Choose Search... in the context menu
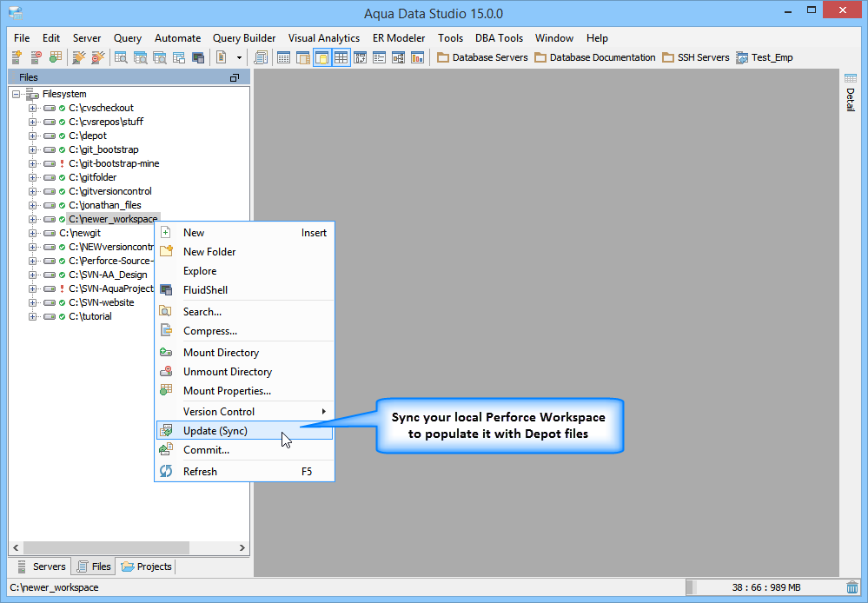The height and width of the screenshot is (603, 868). tap(245, 312)
